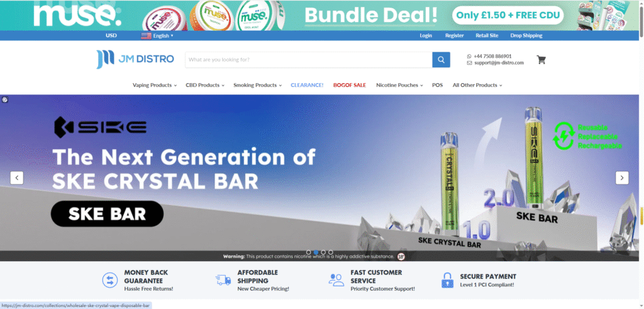Click the SKE brand logo in banner

(101, 127)
